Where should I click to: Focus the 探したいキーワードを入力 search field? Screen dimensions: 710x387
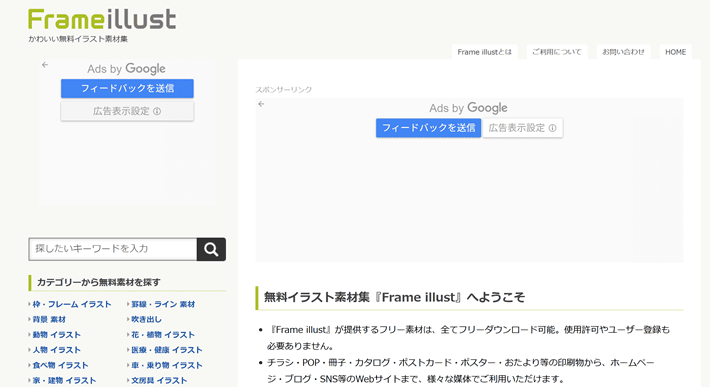point(113,249)
